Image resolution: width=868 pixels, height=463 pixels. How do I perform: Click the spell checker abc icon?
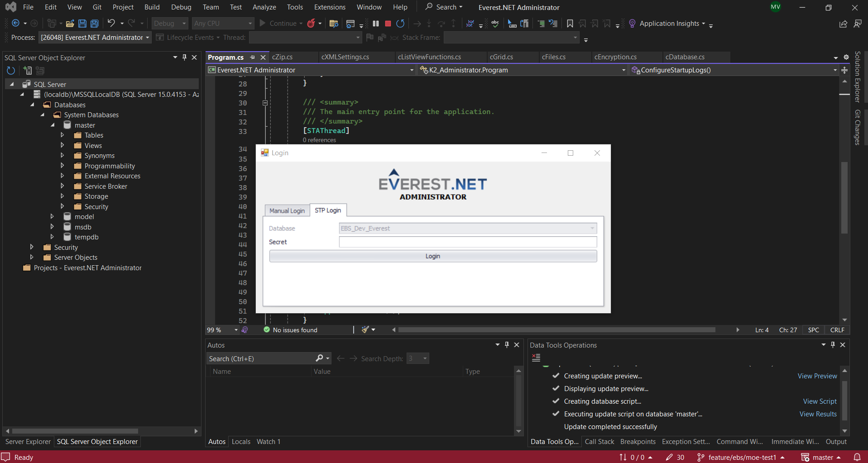click(x=495, y=24)
